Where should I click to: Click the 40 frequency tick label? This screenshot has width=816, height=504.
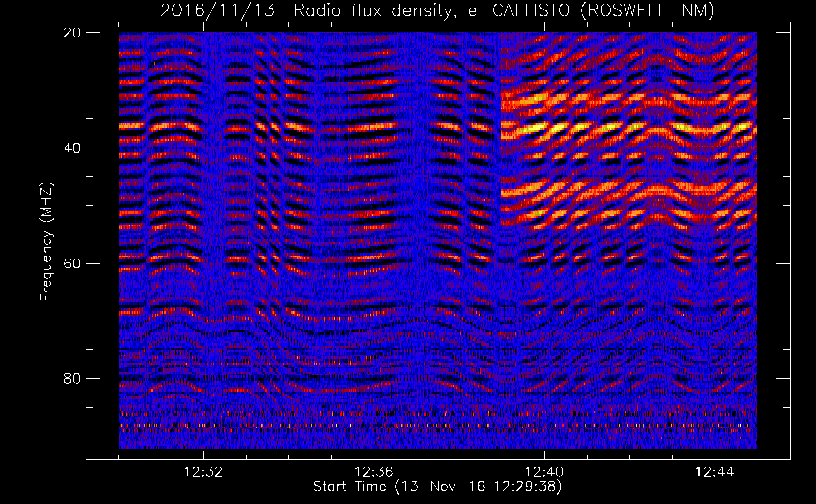pos(72,148)
